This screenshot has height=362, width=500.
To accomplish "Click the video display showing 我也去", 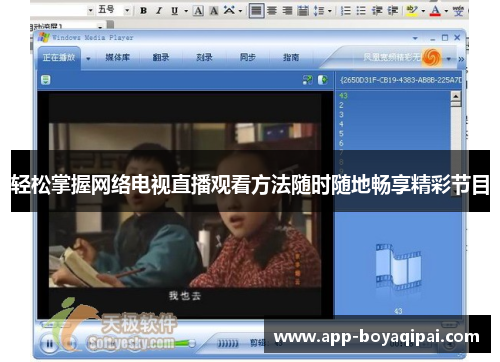I will click(185, 204).
